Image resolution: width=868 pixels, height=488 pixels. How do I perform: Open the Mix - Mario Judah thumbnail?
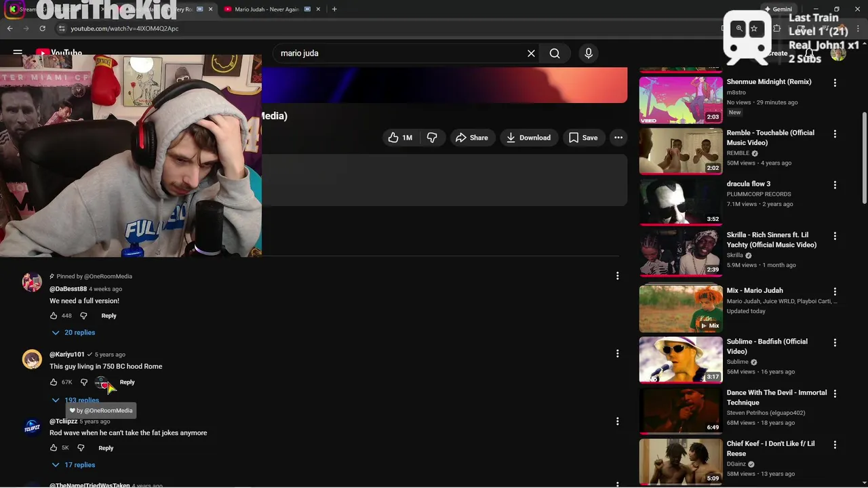click(681, 308)
